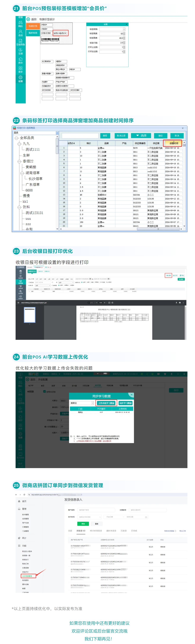Viewport: 195px width, 644px height.
Task: Switch to the 已完成 tab
Action: coord(134,531)
